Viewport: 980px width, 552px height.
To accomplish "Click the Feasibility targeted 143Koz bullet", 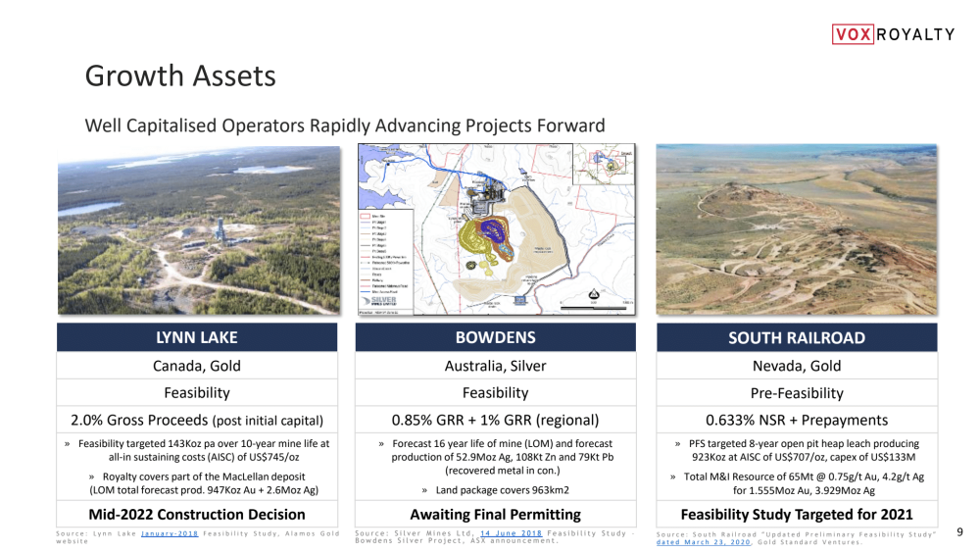I will pyautogui.click(x=197, y=450).
